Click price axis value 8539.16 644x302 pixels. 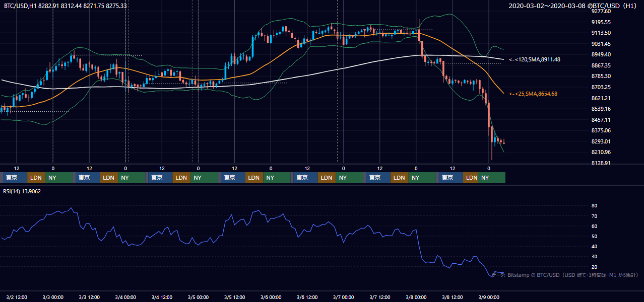[601, 109]
